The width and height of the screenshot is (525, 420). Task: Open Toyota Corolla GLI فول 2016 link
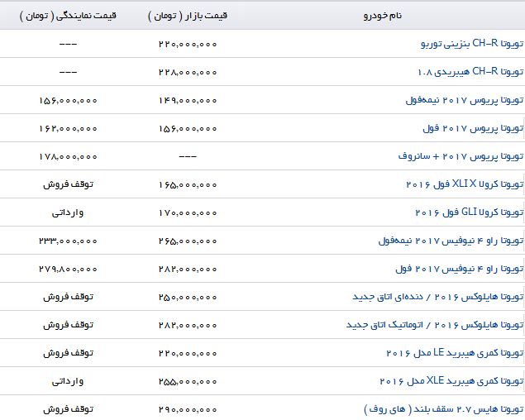tap(469, 212)
